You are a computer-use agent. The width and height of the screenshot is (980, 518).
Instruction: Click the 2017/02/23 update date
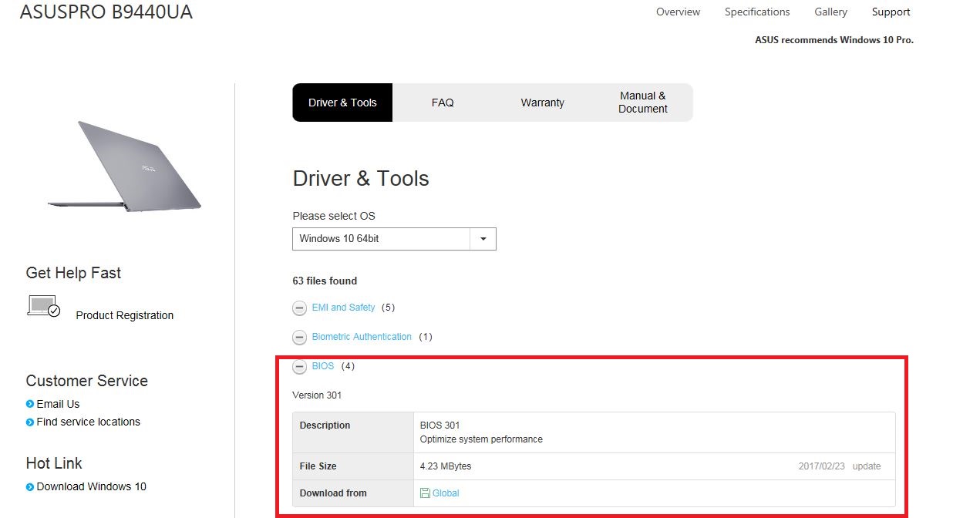tap(840, 466)
